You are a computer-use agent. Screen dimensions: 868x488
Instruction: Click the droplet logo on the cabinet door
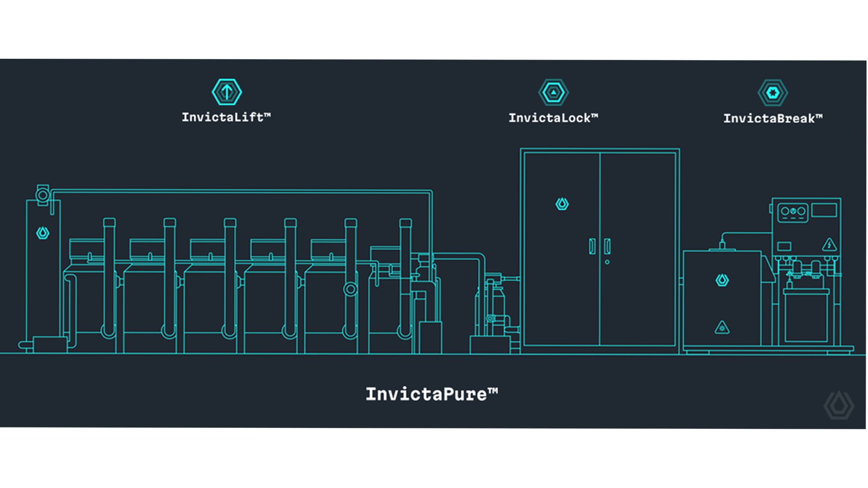(562, 204)
